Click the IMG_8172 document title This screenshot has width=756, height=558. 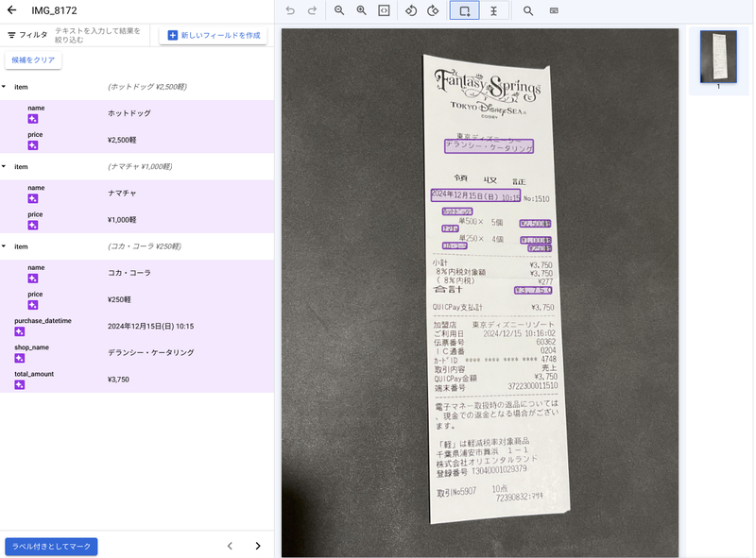tap(54, 10)
